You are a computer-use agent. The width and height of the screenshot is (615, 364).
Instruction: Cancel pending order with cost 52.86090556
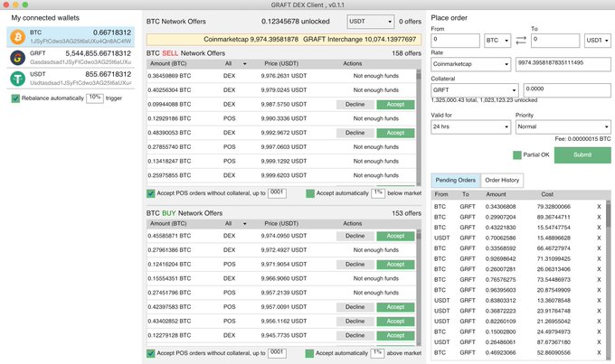point(599,352)
